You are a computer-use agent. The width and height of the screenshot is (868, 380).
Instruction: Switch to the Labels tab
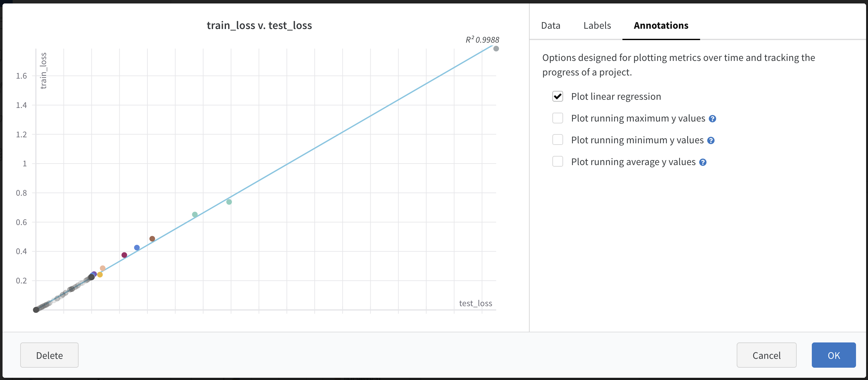597,25
